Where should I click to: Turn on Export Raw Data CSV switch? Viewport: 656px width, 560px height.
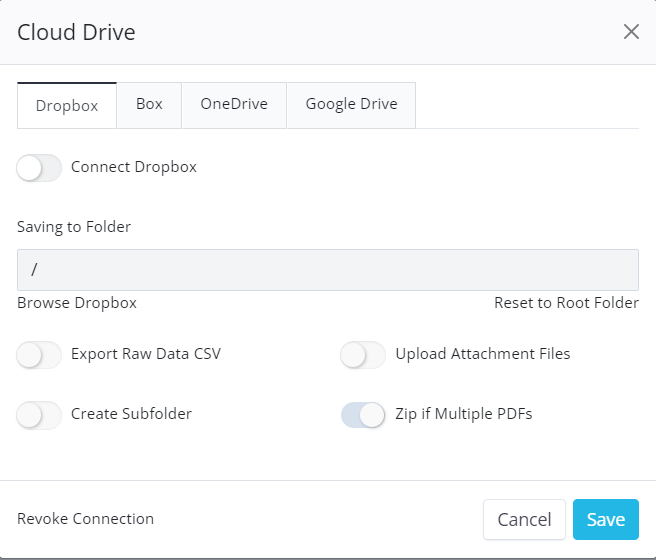40,354
